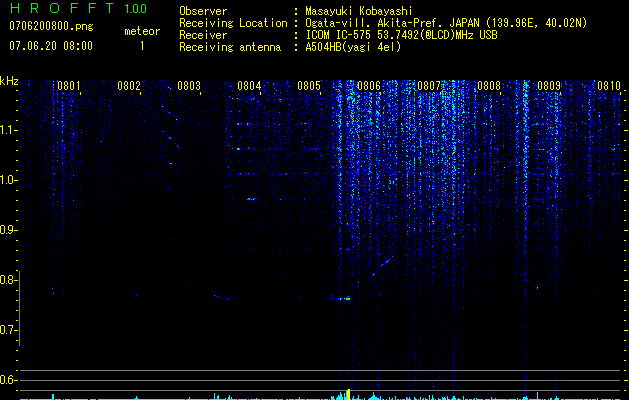Click the 0802 time marker
Image resolution: width=629 pixels, height=400 pixels.
point(129,86)
